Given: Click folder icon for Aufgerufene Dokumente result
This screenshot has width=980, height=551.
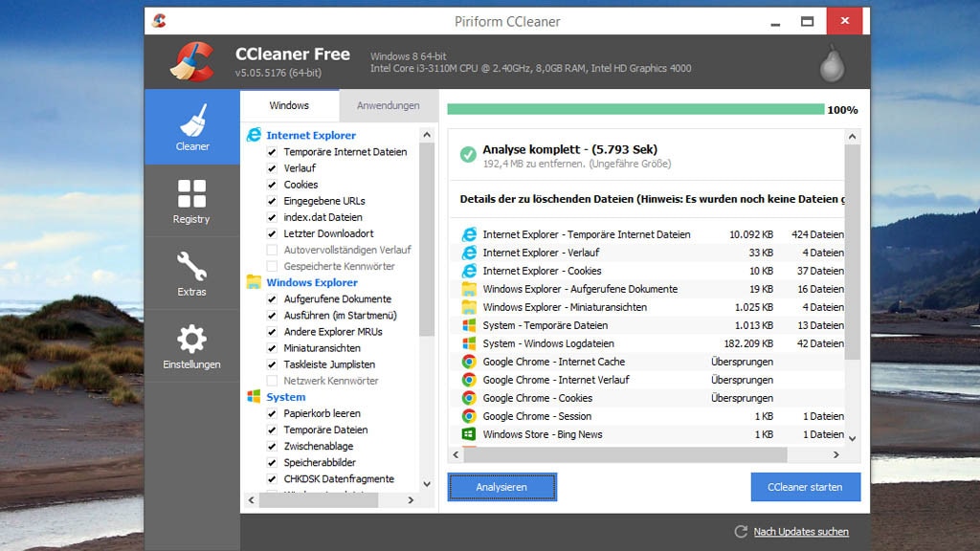Looking at the screenshot, I should point(469,289).
